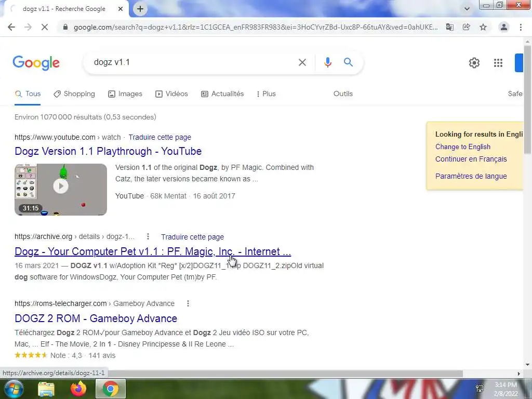Open options menu for roms-telecharger result
Image resolution: width=532 pixels, height=399 pixels.
pyautogui.click(x=188, y=303)
